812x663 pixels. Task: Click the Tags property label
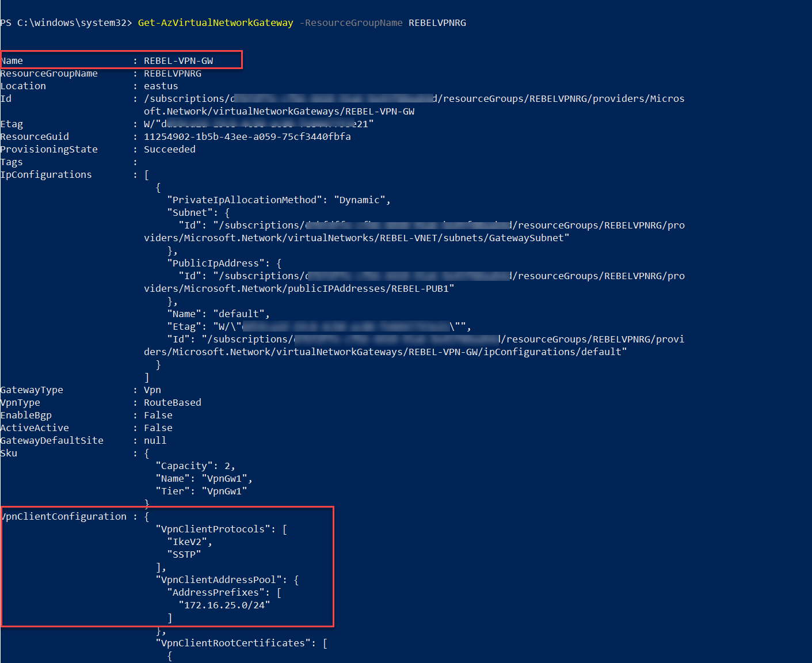tap(12, 162)
